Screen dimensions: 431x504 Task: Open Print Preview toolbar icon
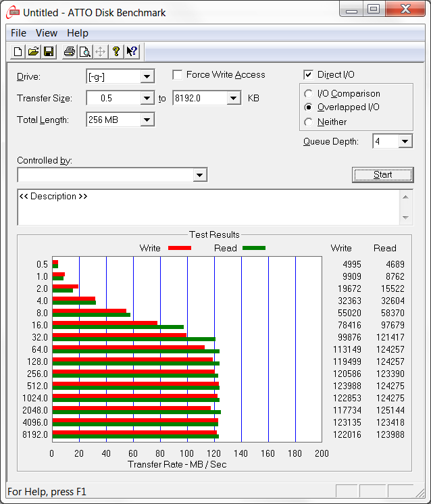pyautogui.click(x=85, y=52)
